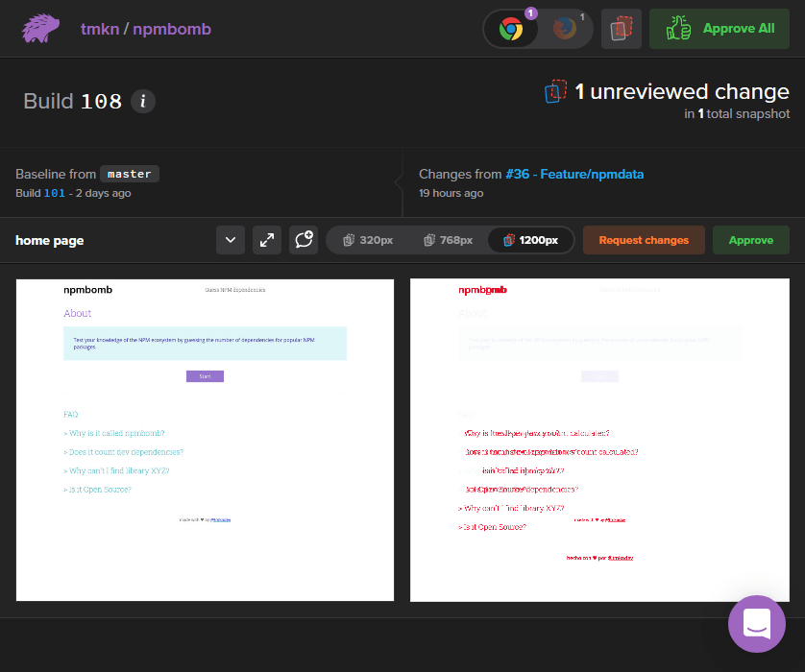Add a comment to the snapshot
805x672 pixels.
pos(304,240)
